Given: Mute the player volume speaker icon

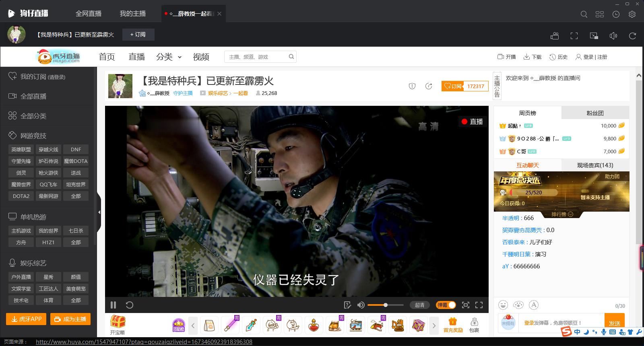Looking at the screenshot, I should coord(361,305).
